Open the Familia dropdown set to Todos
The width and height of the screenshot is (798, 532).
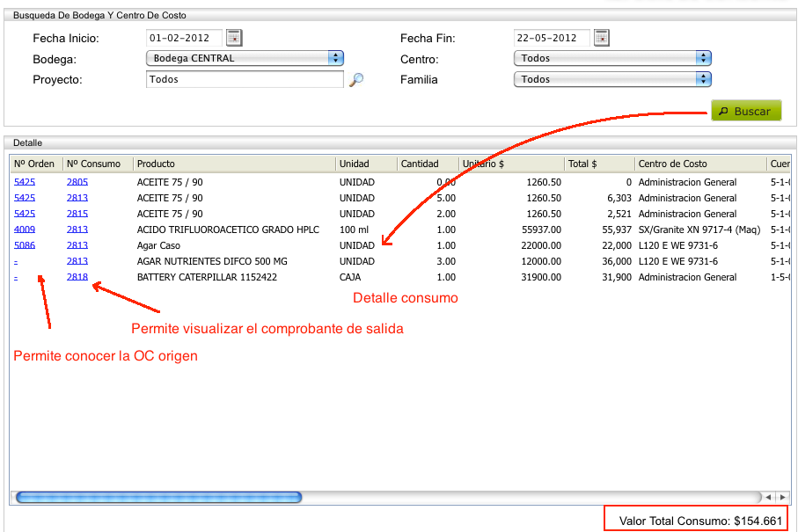[612, 79]
